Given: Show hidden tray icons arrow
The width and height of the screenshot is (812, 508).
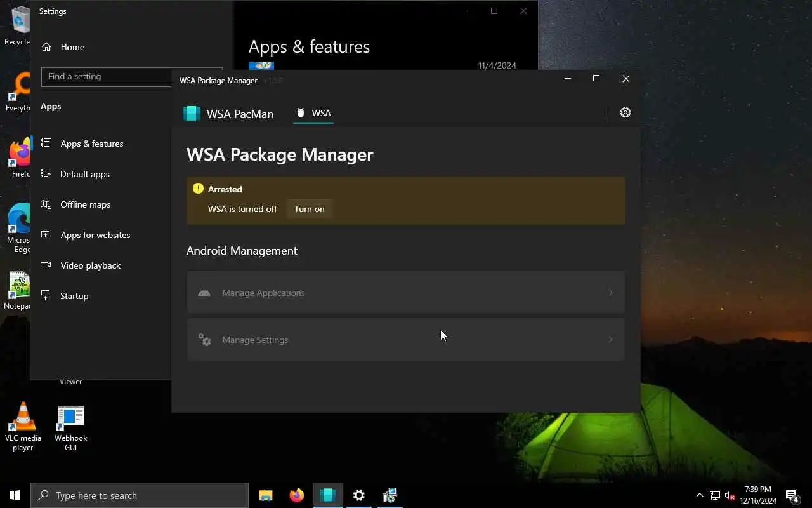Looking at the screenshot, I should click(699, 495).
